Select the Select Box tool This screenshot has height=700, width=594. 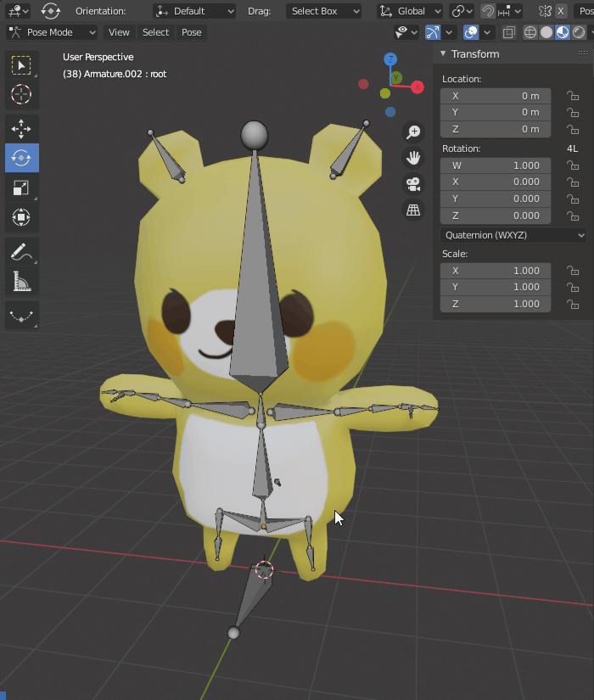coord(21,65)
